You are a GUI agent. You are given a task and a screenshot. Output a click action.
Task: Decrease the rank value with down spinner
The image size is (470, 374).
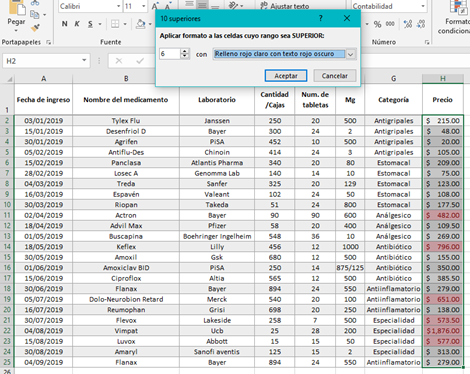(184, 56)
